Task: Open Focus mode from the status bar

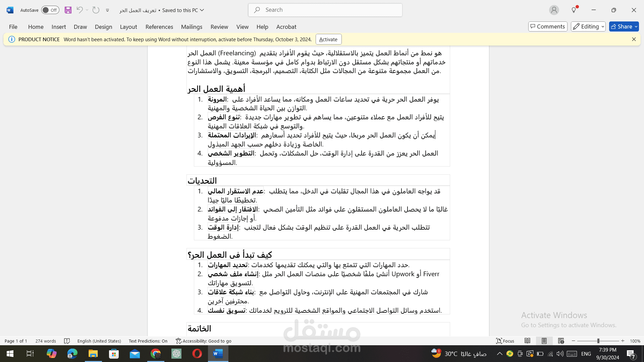Action: tap(505, 341)
